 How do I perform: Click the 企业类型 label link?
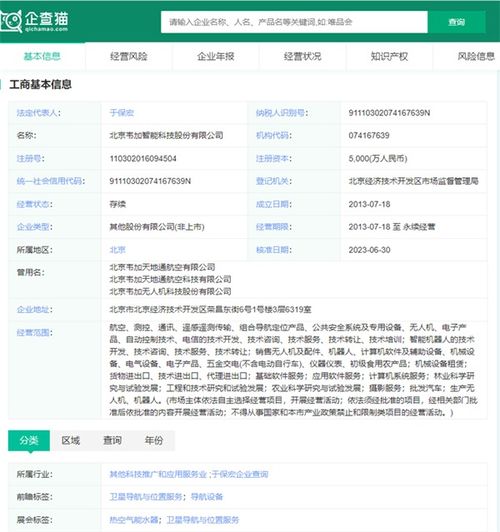(33, 227)
